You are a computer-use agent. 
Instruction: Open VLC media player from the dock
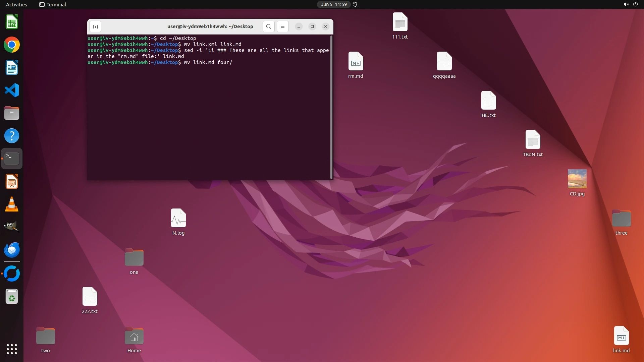[x=12, y=204]
